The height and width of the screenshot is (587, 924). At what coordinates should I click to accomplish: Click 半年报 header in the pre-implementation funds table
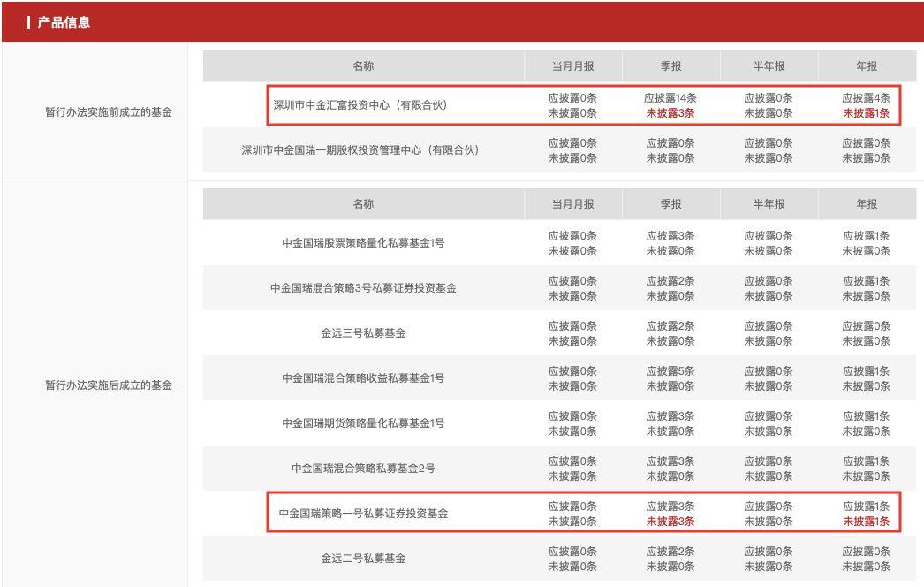point(769,66)
